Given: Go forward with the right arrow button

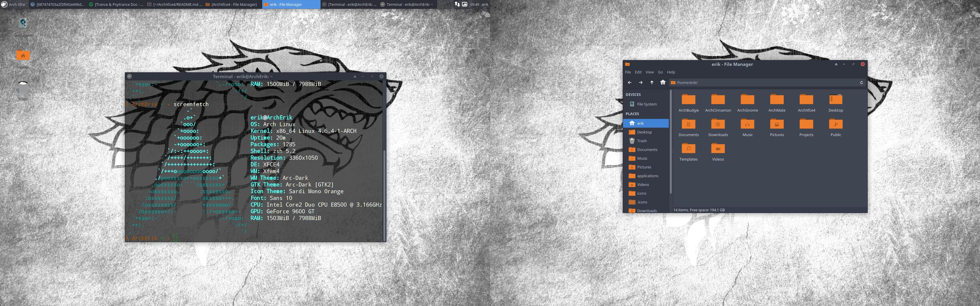Looking at the screenshot, I should [641, 82].
